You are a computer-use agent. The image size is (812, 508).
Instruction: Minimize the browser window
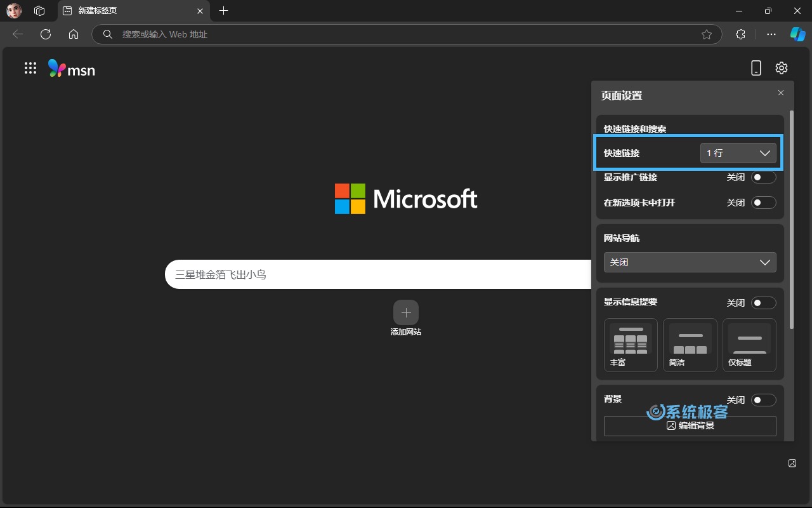(x=739, y=11)
